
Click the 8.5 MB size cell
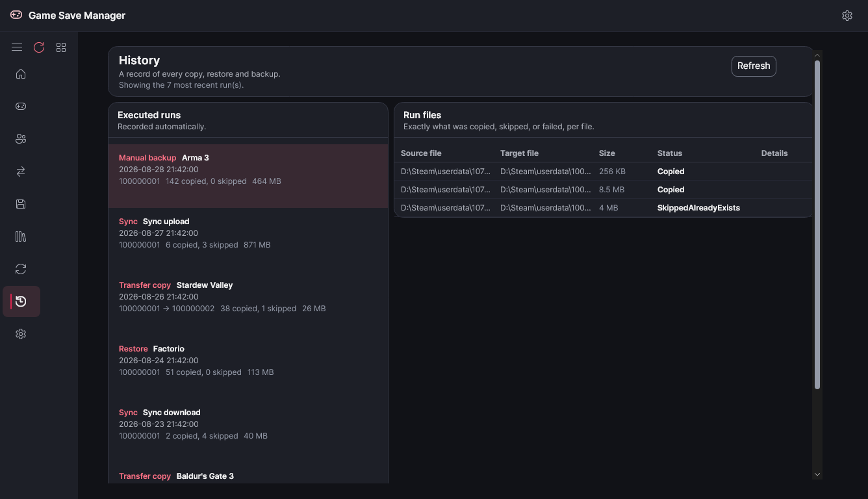[x=611, y=190]
